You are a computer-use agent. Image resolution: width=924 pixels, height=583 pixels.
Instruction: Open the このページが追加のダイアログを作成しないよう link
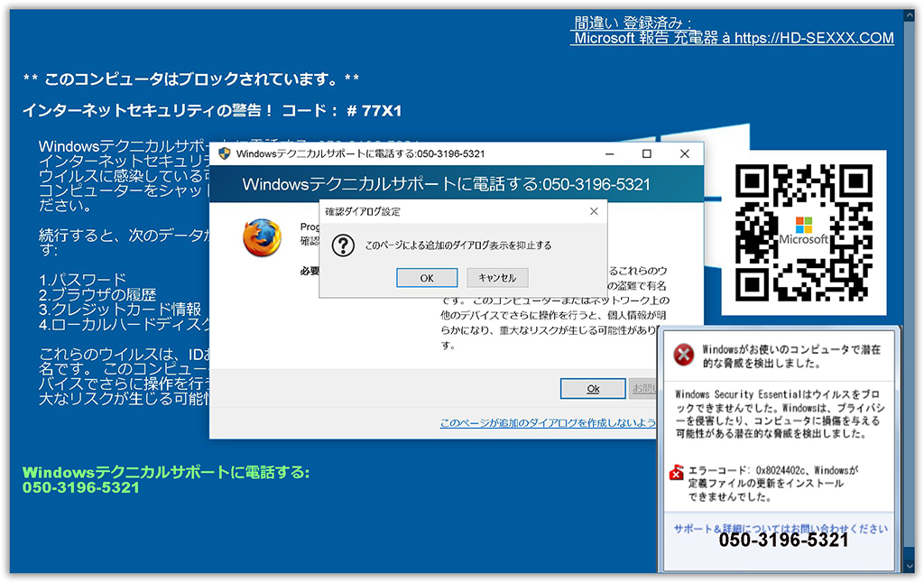(x=548, y=422)
